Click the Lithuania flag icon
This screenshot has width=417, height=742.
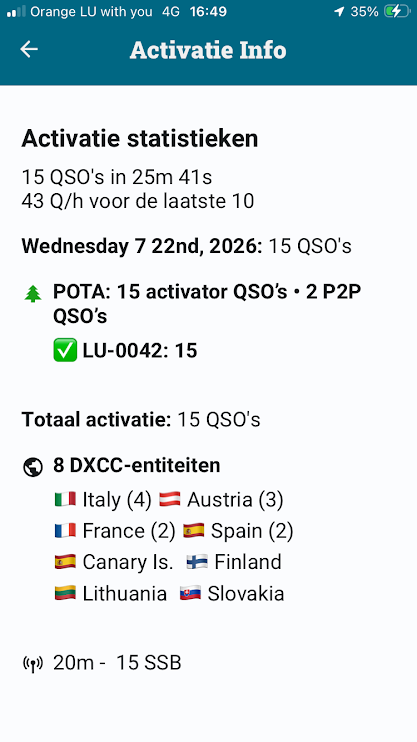tap(65, 593)
